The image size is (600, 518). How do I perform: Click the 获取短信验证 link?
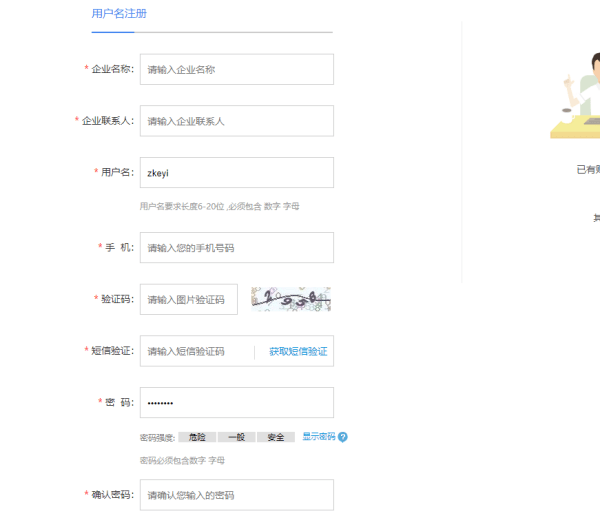(x=298, y=351)
